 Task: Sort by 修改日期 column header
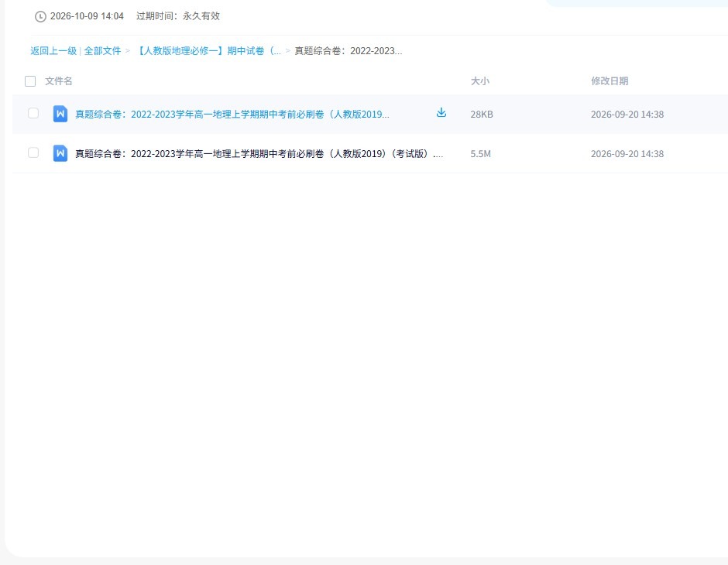click(610, 81)
